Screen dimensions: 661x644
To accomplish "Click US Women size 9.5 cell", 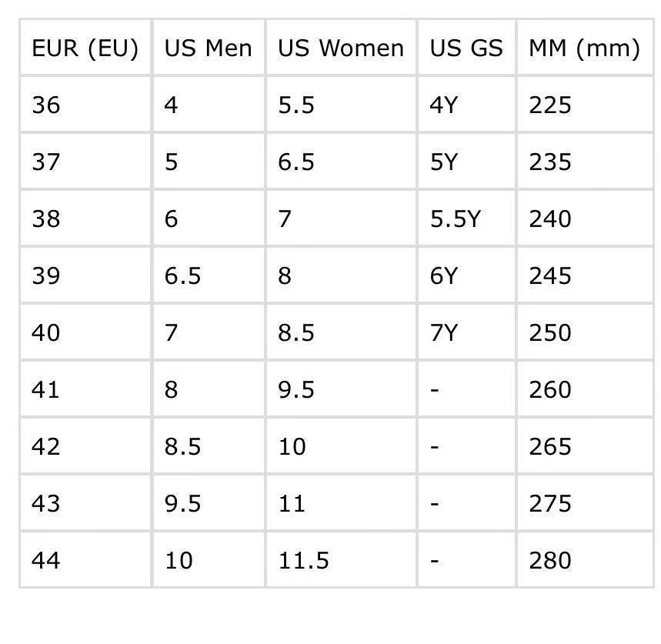I will (296, 389).
